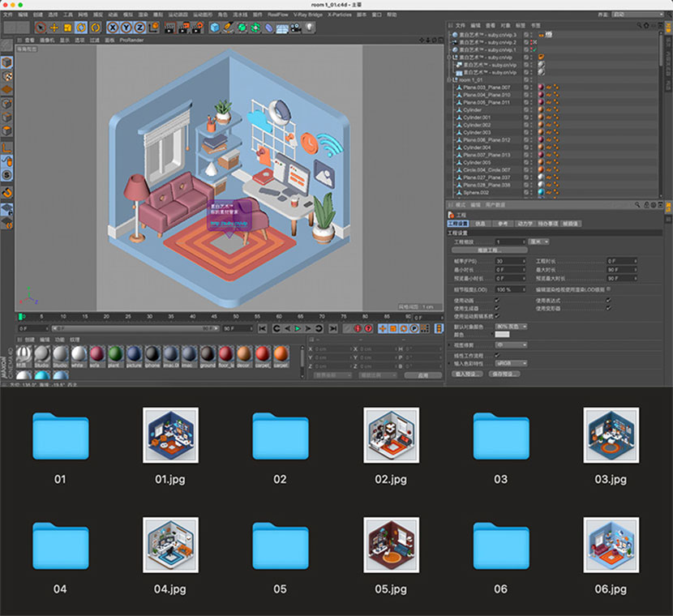
Task: Switch to the 动力学 tab
Action: coord(525,224)
